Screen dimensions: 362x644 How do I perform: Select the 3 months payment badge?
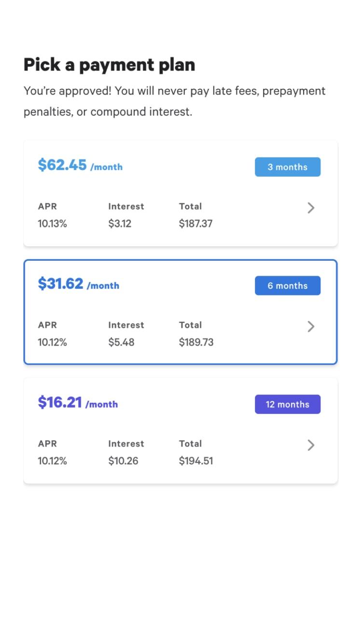(x=288, y=167)
